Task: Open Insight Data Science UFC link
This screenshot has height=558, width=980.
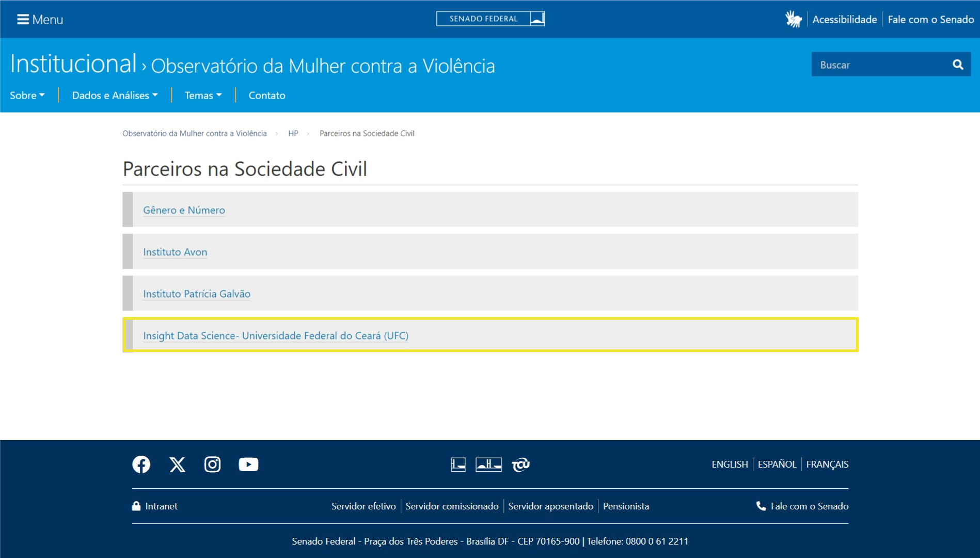Action: [276, 335]
